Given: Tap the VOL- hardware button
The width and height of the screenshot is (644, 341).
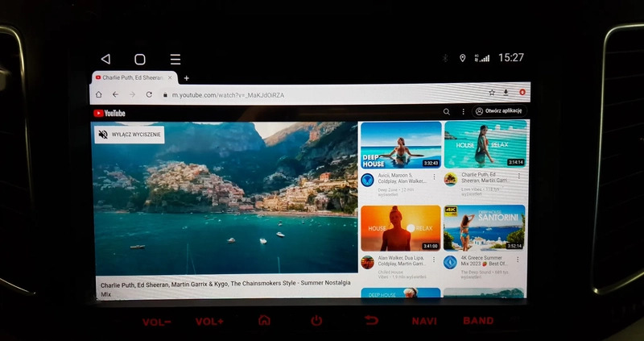Looking at the screenshot, I should coord(156,322).
